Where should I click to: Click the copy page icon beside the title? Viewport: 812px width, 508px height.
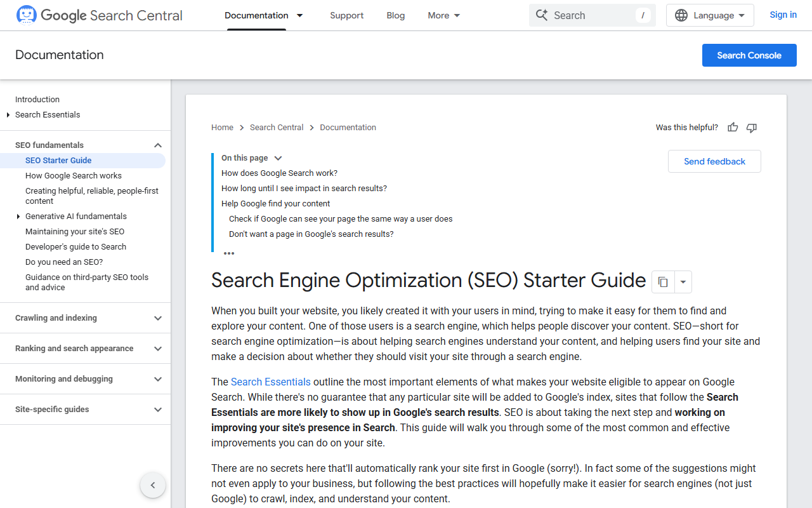click(x=663, y=282)
